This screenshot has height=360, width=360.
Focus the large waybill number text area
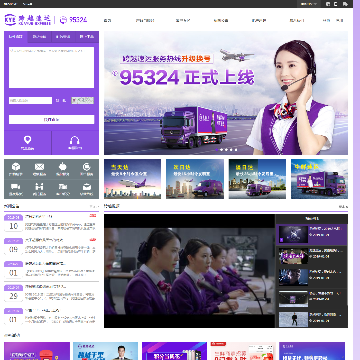click(x=51, y=67)
